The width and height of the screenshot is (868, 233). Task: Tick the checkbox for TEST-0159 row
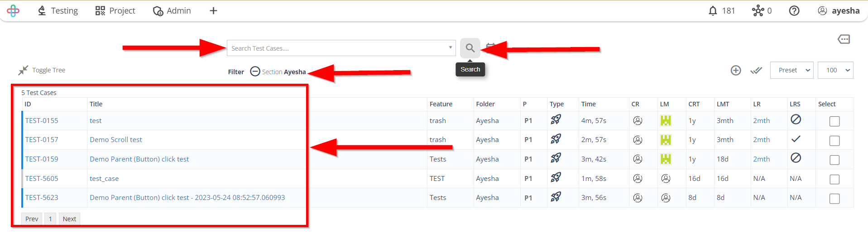(x=834, y=160)
